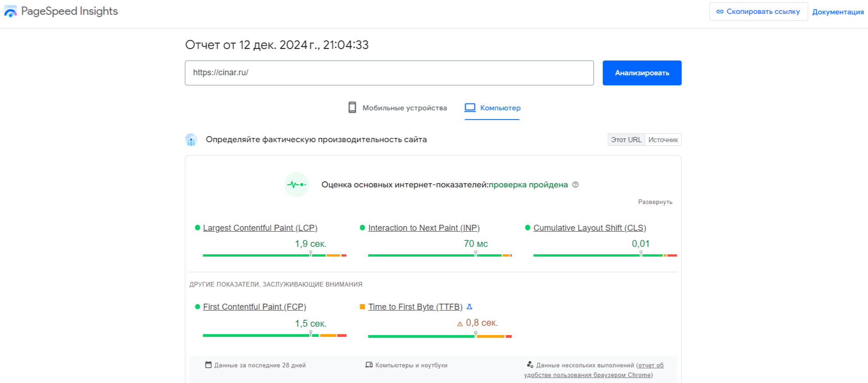The image size is (868, 383).
Task: Click the green vitals pulse icon
Action: point(296,185)
